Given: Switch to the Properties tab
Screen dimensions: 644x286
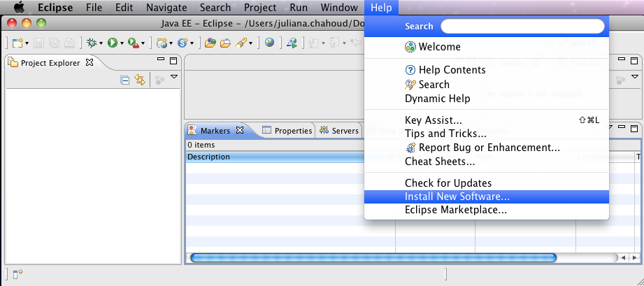Looking at the screenshot, I should pos(287,131).
